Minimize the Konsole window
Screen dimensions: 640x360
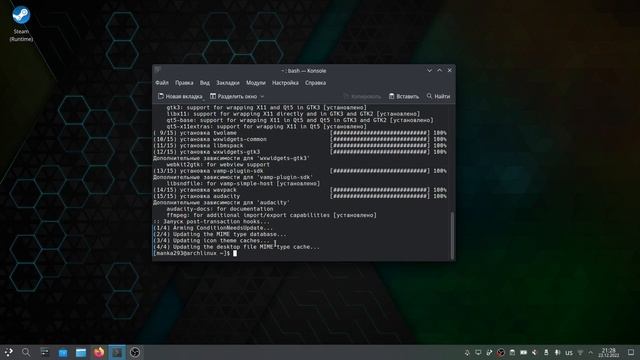(x=429, y=70)
